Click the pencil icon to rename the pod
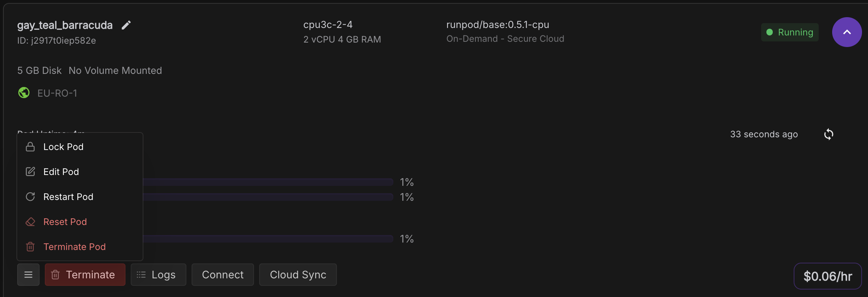 pos(126,25)
